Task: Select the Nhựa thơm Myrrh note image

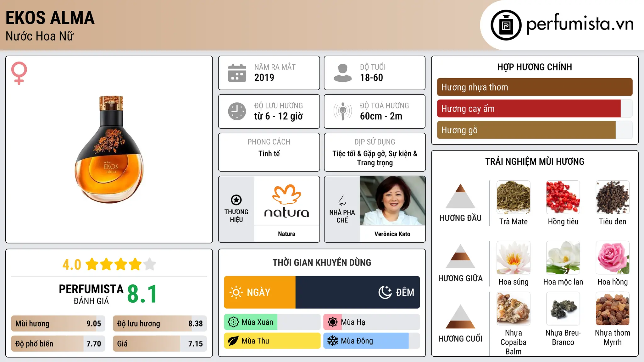Action: coord(613,309)
